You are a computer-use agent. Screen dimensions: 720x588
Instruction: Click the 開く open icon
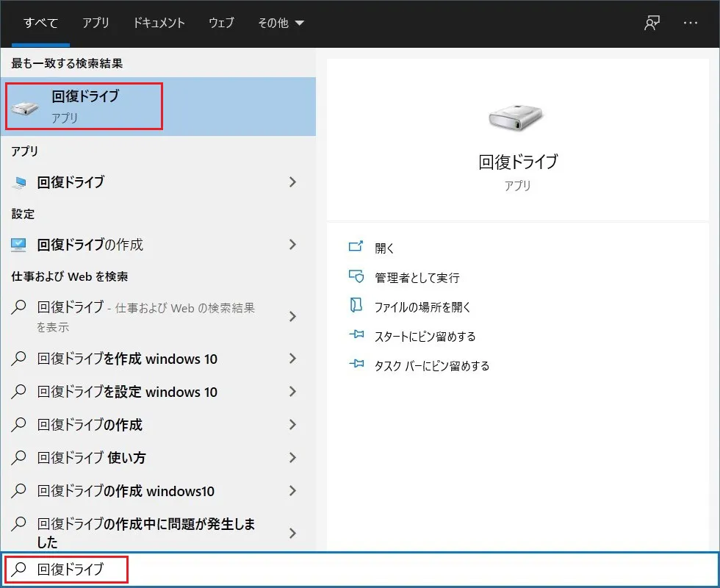(356, 247)
